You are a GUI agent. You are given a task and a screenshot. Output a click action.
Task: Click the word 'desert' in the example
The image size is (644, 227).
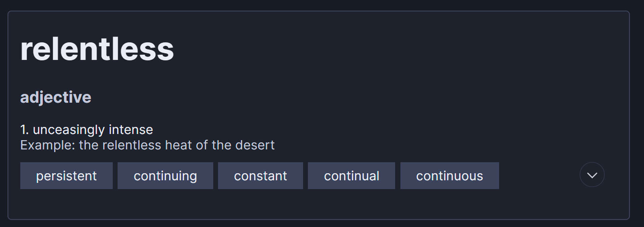click(255, 145)
